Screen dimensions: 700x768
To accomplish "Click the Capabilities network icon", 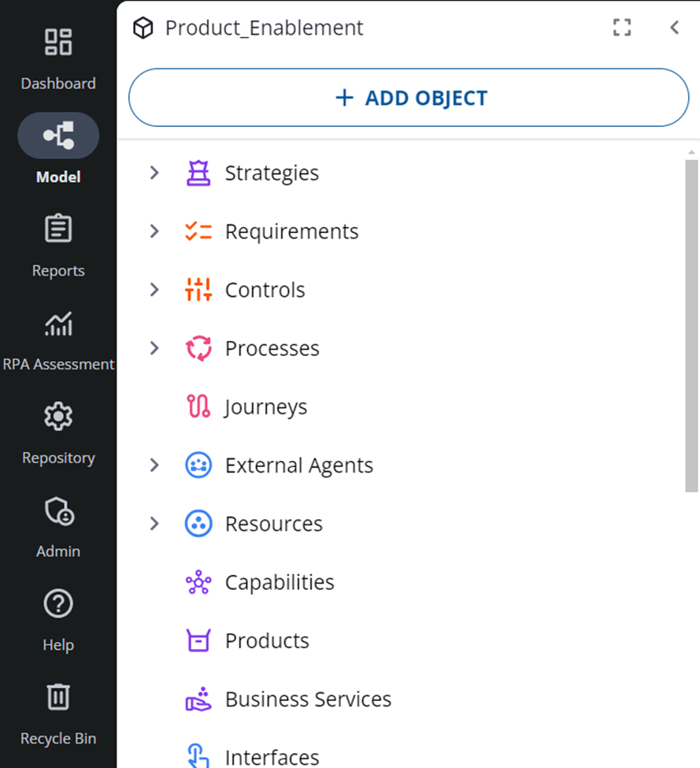I will [x=198, y=583].
